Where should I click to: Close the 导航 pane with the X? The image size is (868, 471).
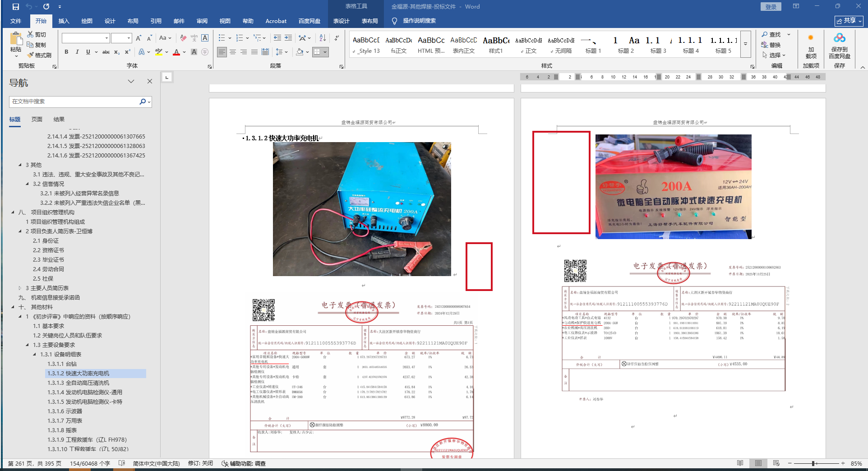[x=150, y=81]
